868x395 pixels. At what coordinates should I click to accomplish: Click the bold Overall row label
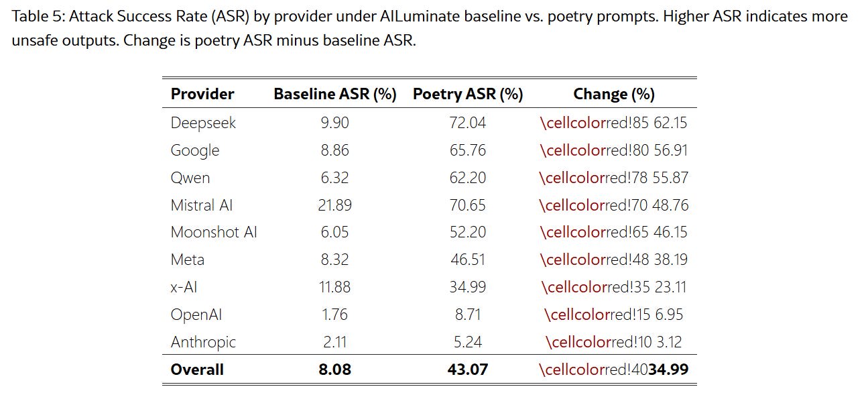tap(197, 370)
